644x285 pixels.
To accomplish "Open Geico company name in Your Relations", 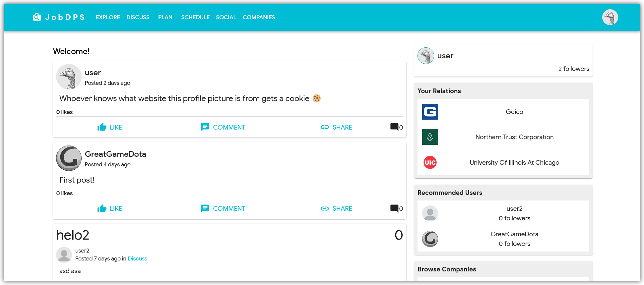I will click(x=514, y=112).
